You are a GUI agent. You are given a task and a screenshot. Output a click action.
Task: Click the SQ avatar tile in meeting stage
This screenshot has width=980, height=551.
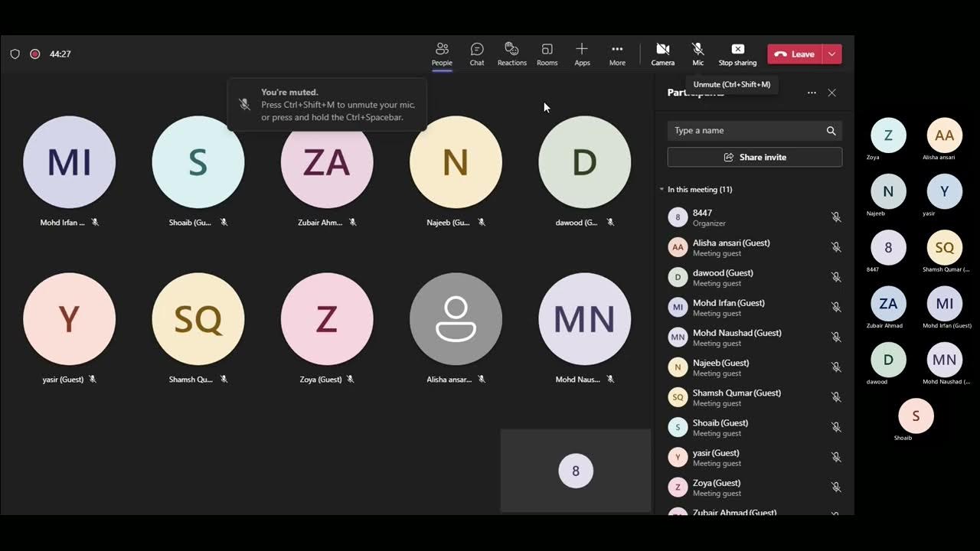198,319
